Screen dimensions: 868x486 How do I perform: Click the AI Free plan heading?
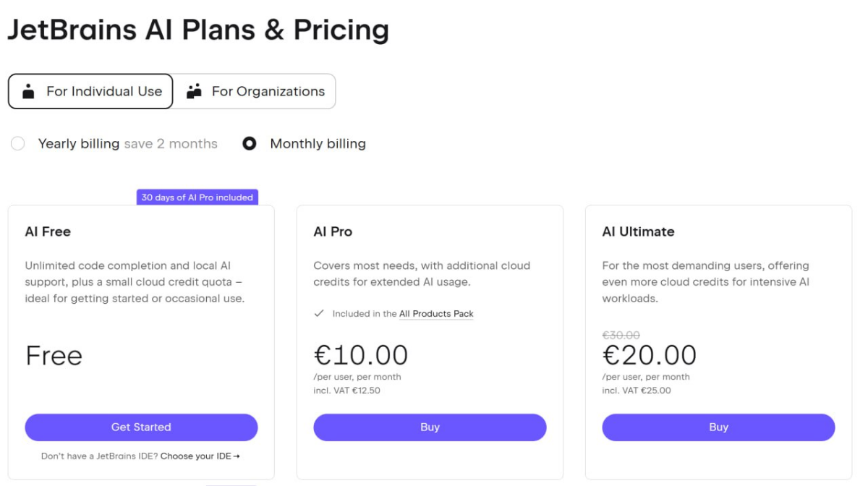[48, 231]
